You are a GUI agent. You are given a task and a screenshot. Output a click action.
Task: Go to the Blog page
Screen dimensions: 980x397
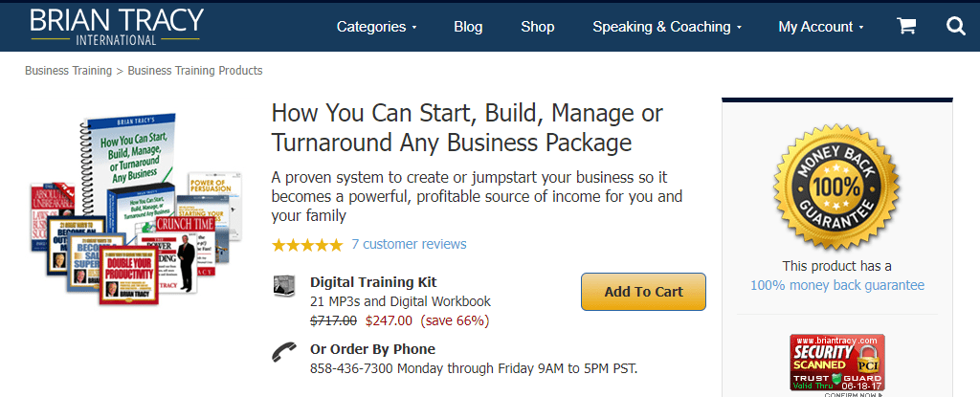[468, 27]
